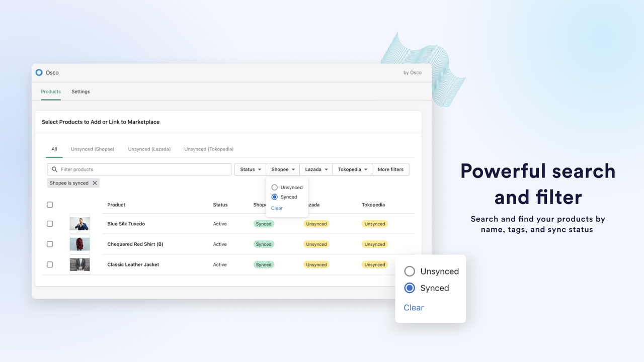Click the search magnifier icon in filter box

click(55, 169)
